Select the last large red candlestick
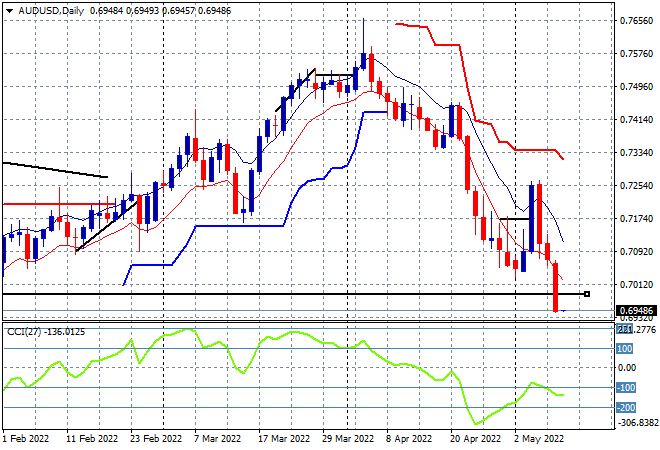The height and width of the screenshot is (450, 660). pos(556,287)
